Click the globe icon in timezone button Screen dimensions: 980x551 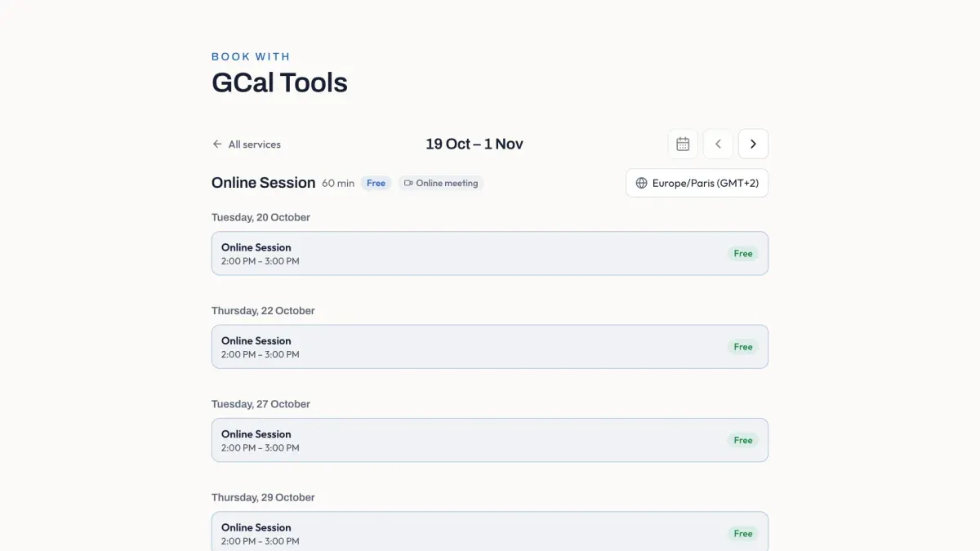tap(641, 183)
